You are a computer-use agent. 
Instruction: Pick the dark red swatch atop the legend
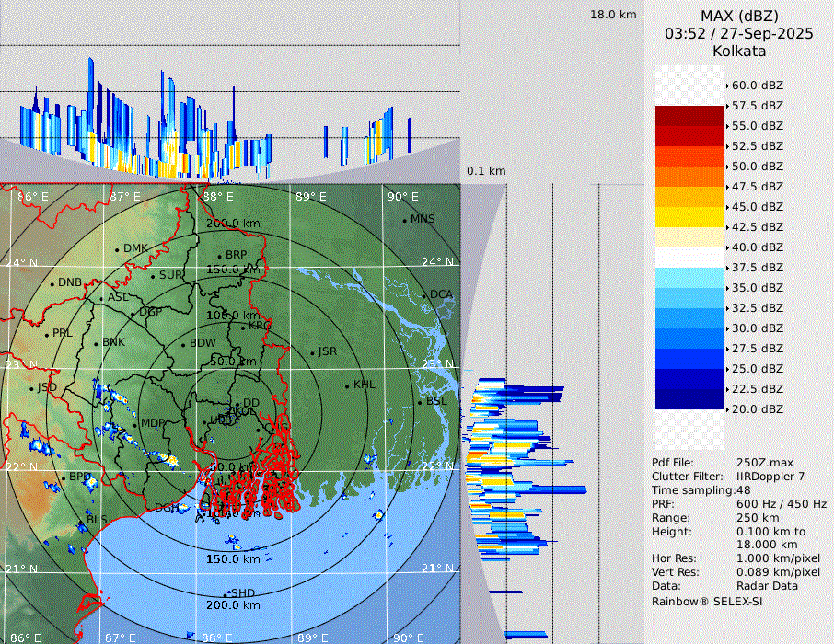[x=689, y=116]
